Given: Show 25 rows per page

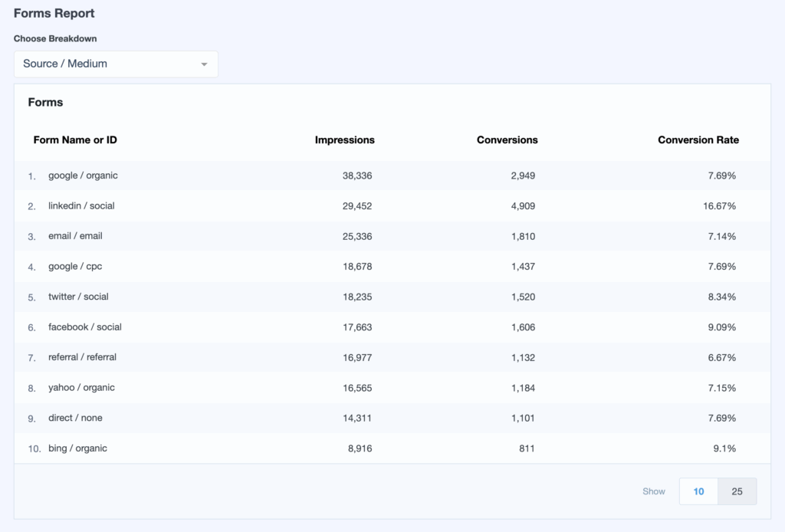Looking at the screenshot, I should tap(737, 491).
